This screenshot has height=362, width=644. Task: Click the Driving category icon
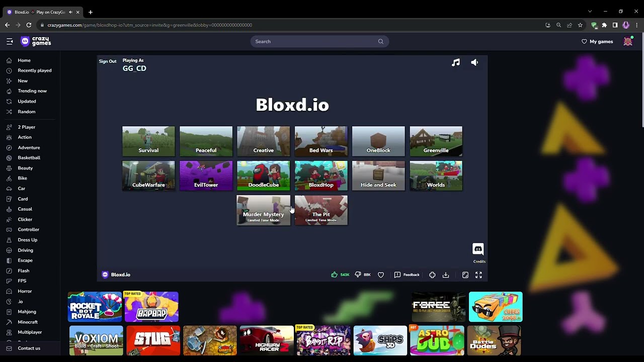pyautogui.click(x=9, y=250)
